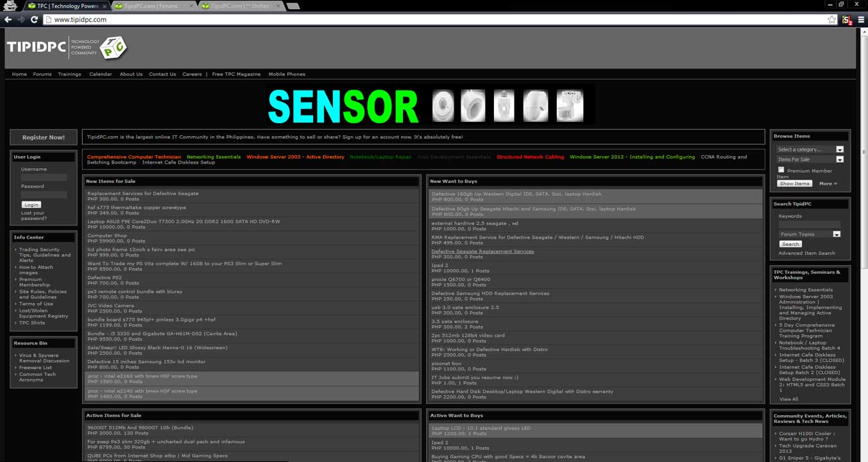Click the Keywords search field
The image size is (868, 462).
[809, 225]
